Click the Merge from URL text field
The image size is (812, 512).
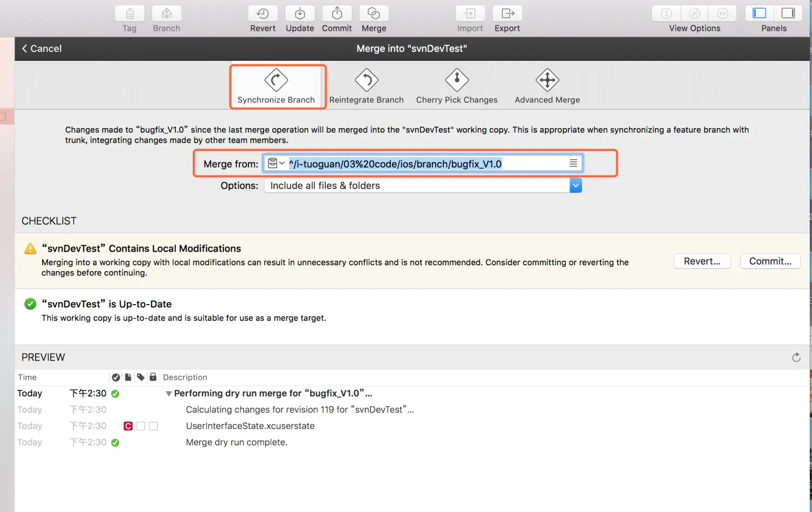422,164
